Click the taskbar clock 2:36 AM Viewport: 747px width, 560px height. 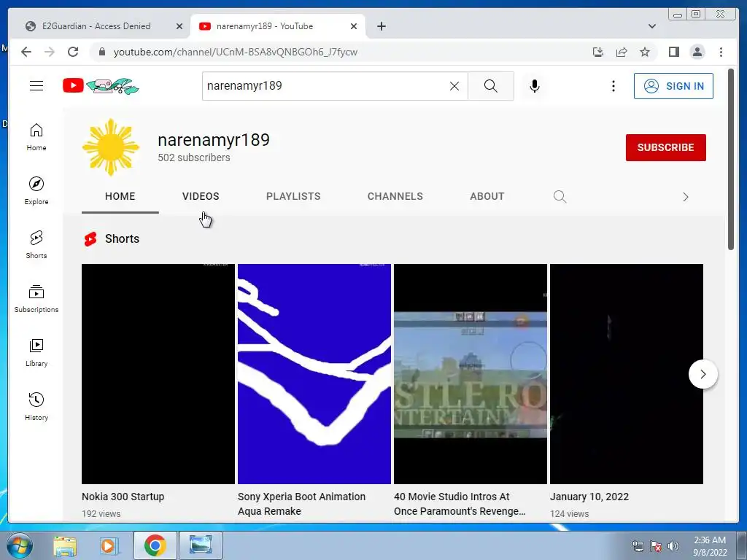point(710,546)
